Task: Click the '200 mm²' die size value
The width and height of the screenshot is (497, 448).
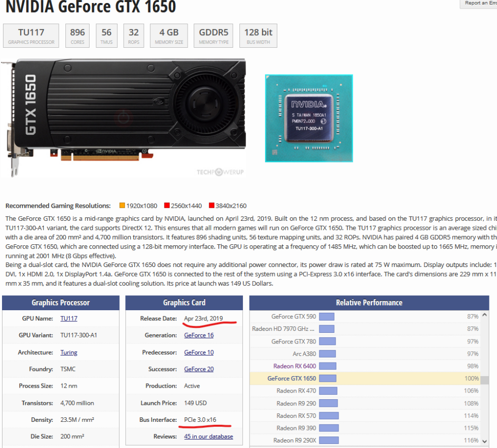Action: coord(72,436)
